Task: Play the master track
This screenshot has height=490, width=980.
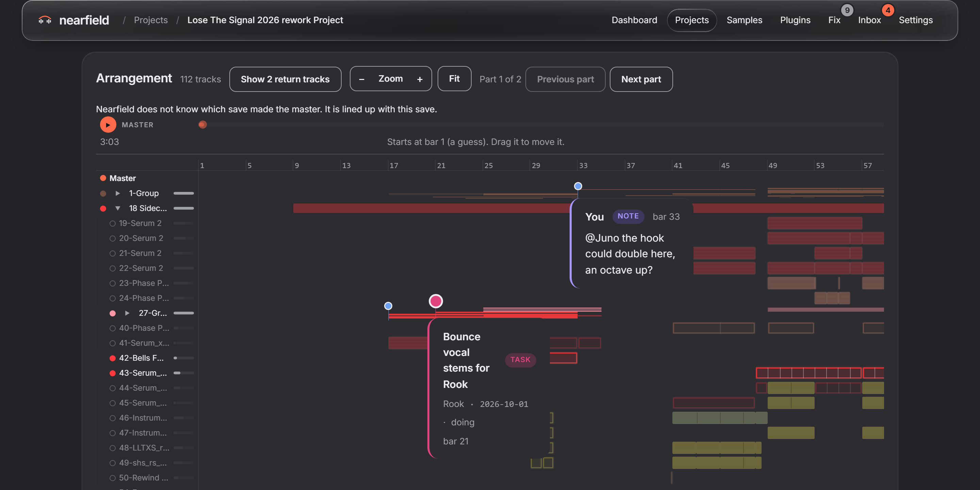Action: [x=108, y=125]
